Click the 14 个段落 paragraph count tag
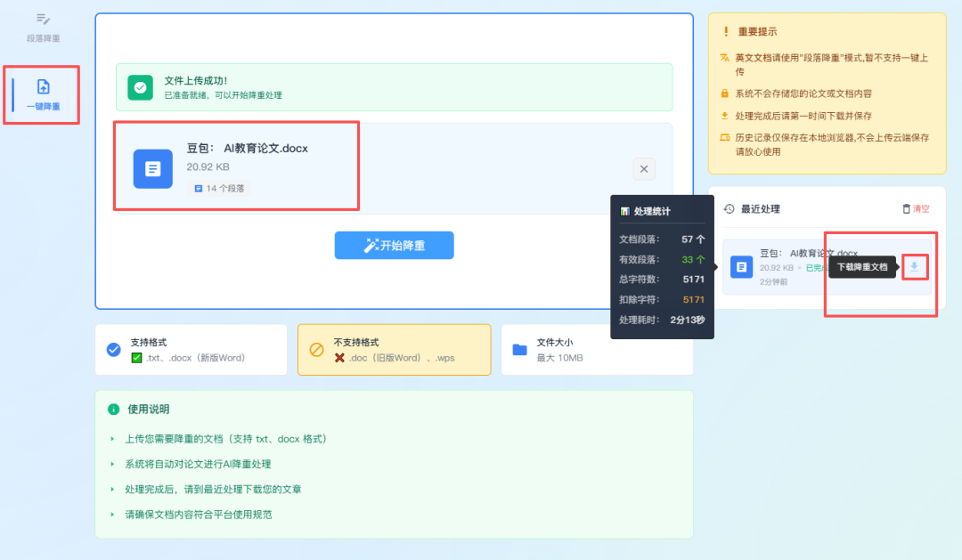Viewport: 962px width, 560px height. tap(219, 189)
